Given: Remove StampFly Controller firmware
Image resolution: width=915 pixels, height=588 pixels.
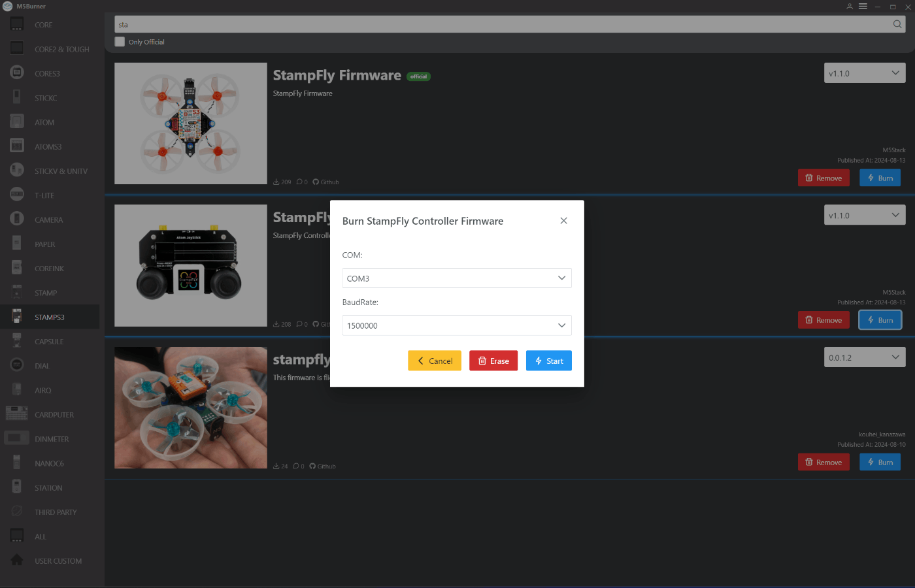Looking at the screenshot, I should click(823, 320).
